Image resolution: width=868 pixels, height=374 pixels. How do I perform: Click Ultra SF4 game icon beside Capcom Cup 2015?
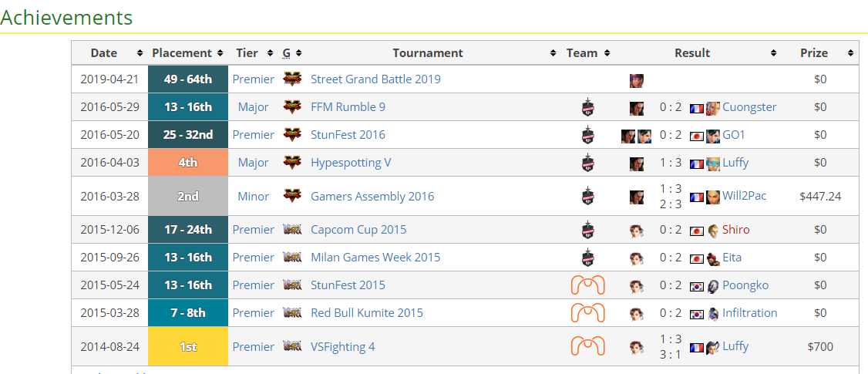(292, 229)
